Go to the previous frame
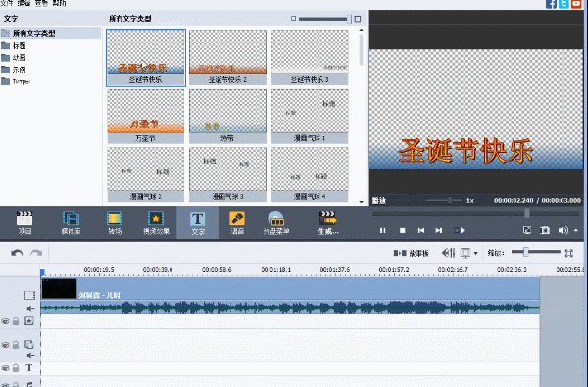This screenshot has width=588, height=387. coord(421,230)
